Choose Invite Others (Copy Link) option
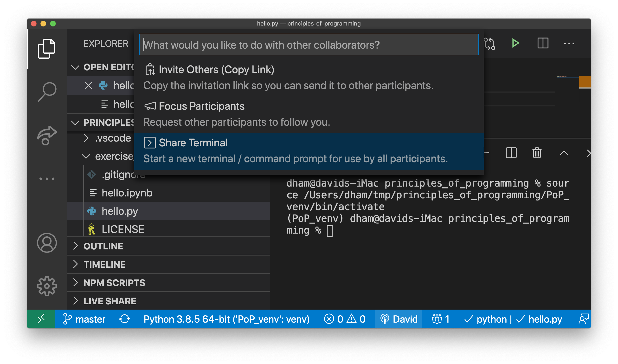 click(216, 69)
